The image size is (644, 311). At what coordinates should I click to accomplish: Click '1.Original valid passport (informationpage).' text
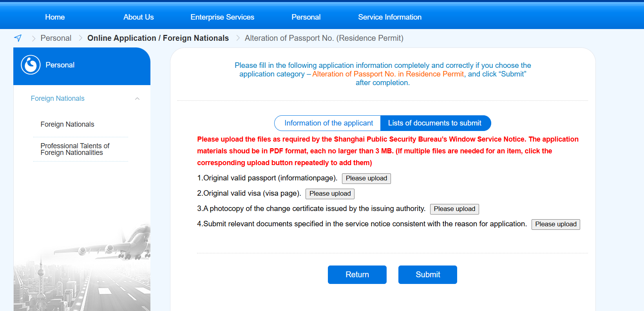point(267,178)
